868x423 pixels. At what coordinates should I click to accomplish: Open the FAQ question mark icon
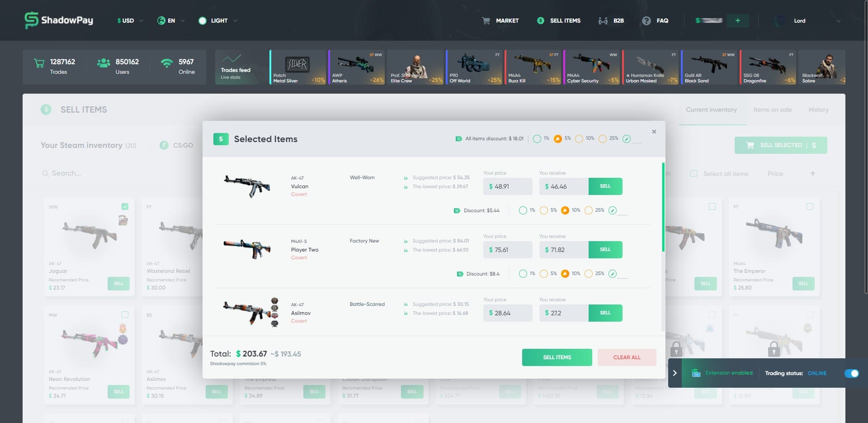click(646, 21)
